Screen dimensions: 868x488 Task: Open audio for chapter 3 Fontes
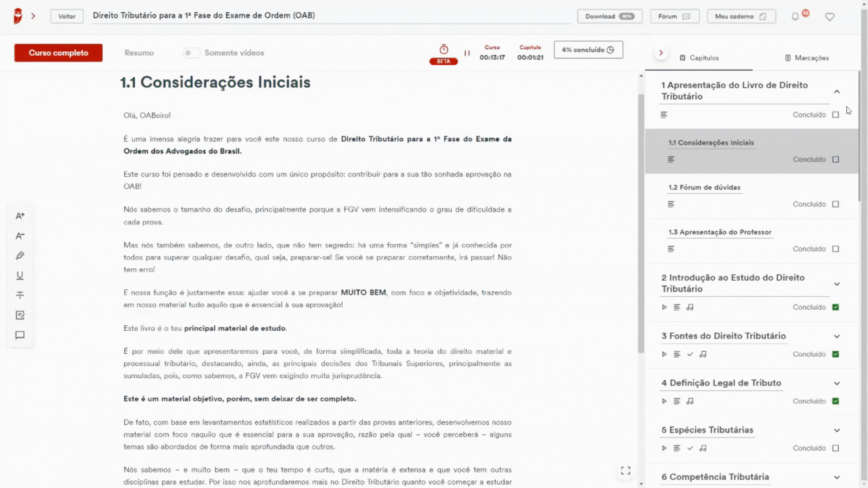703,354
